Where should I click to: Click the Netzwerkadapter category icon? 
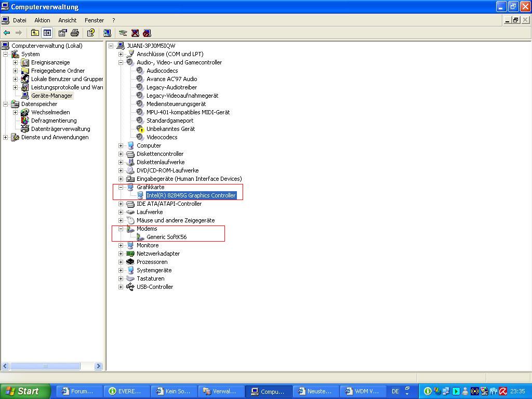click(x=130, y=254)
